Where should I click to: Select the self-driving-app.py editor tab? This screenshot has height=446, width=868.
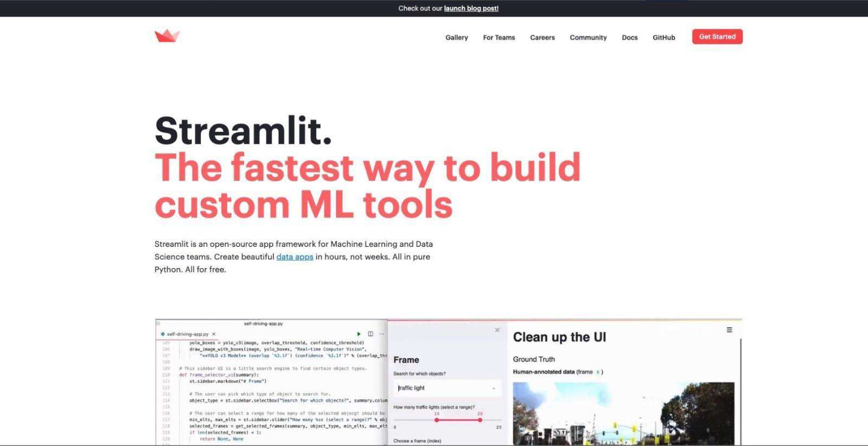click(x=187, y=334)
